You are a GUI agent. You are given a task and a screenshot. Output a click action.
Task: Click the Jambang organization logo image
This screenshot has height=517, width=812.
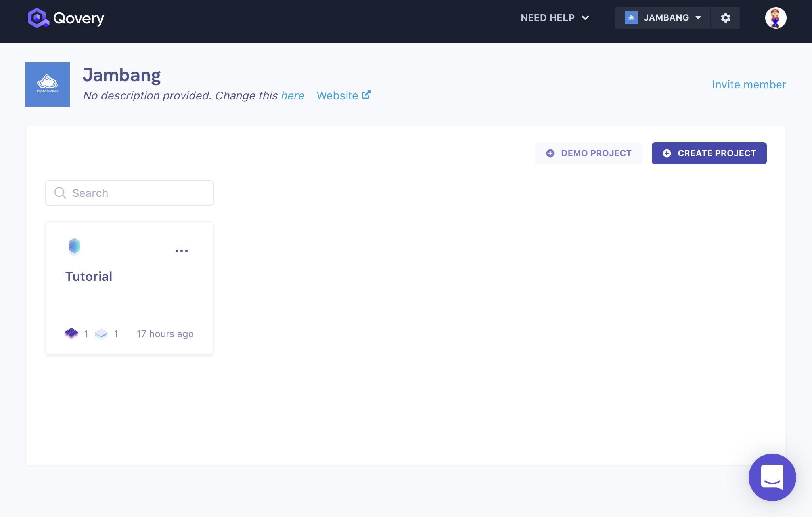pyautogui.click(x=48, y=84)
